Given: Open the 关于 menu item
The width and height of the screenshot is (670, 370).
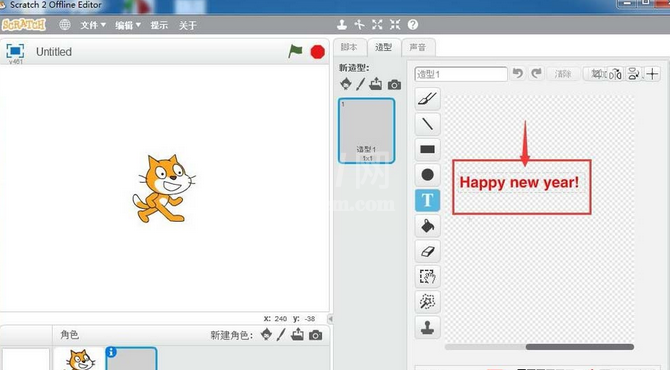Looking at the screenshot, I should pos(188,25).
